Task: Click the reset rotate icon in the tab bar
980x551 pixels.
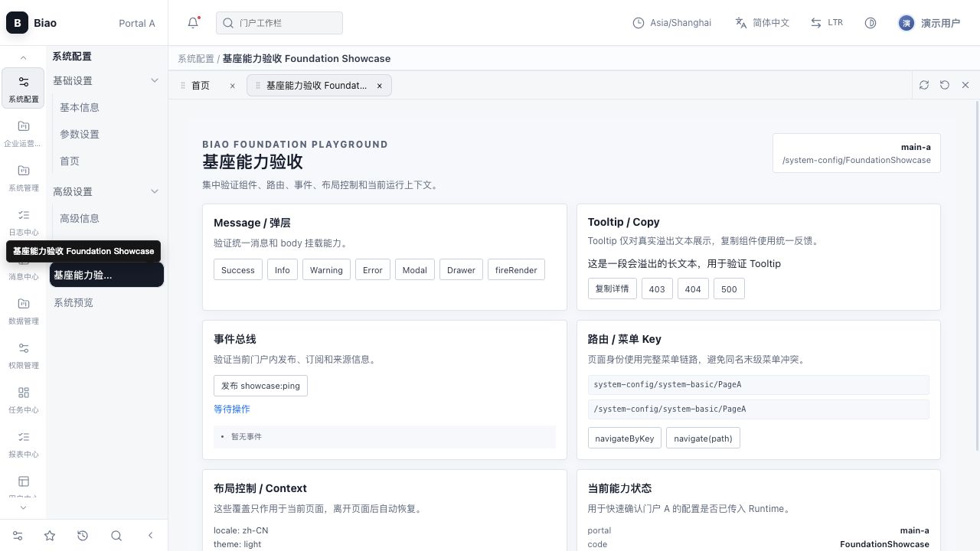Action: pyautogui.click(x=945, y=85)
